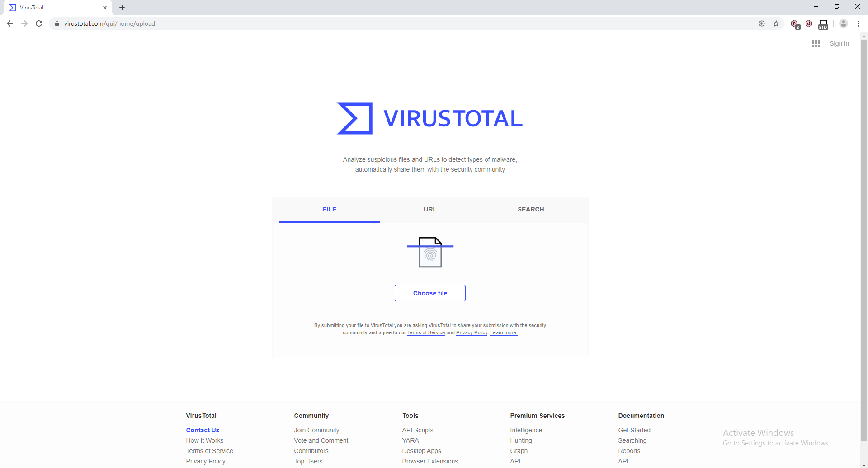Click the vertical scrollbar thumb

pyautogui.click(x=864, y=240)
